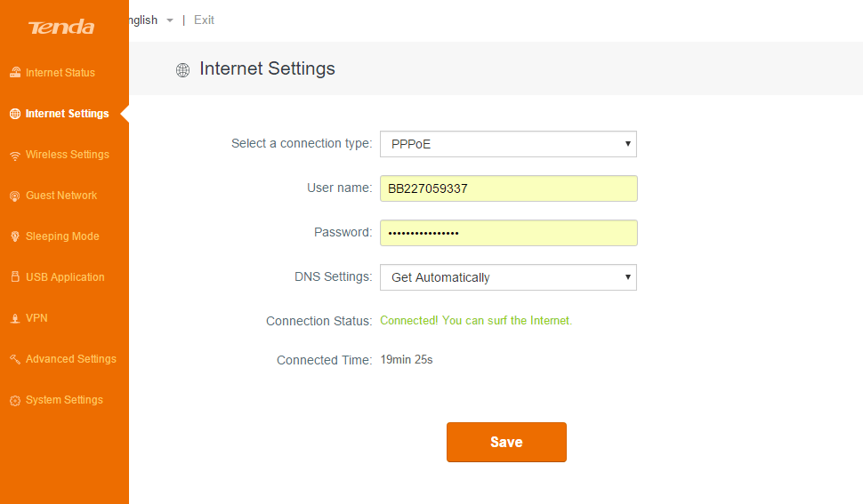Click the VPN sidebar icon
Screen dimensions: 863x504
coord(15,318)
